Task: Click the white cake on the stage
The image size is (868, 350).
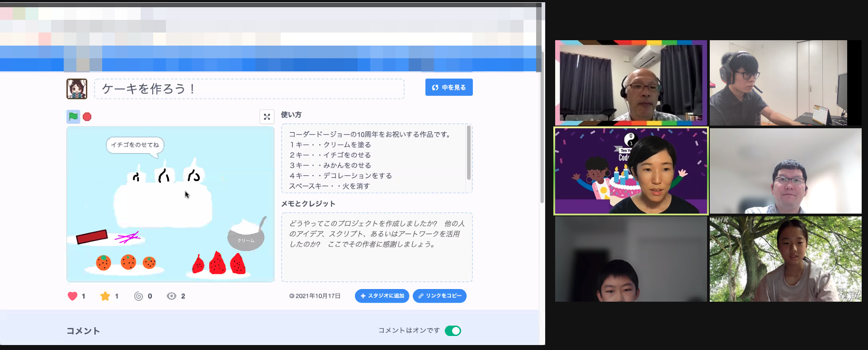Action: coord(163,204)
